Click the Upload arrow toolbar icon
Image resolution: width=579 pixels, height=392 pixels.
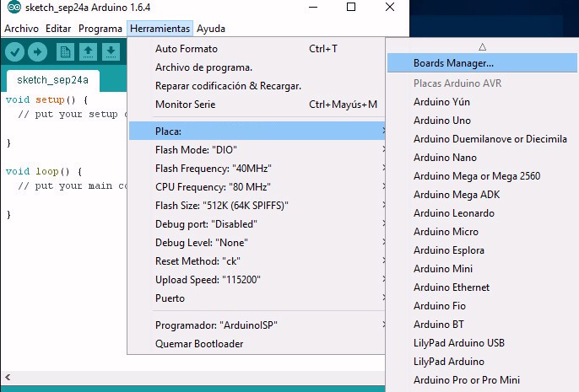[37, 52]
